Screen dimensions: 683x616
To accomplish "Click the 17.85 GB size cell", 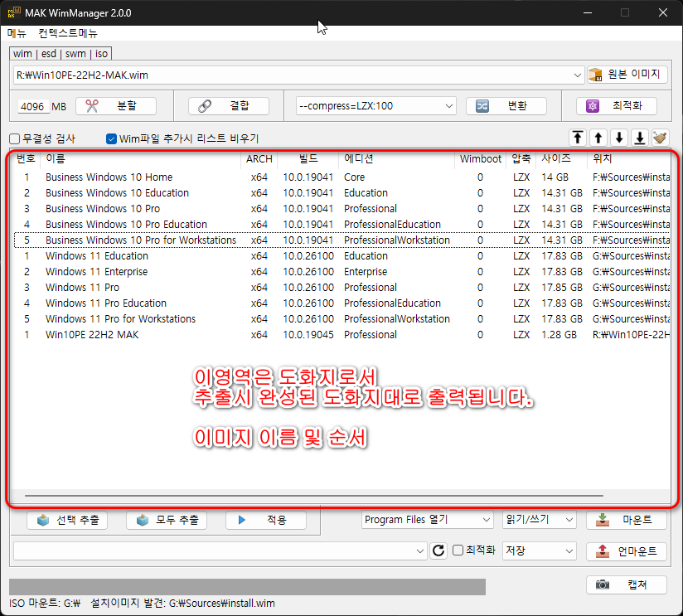I will tap(561, 288).
